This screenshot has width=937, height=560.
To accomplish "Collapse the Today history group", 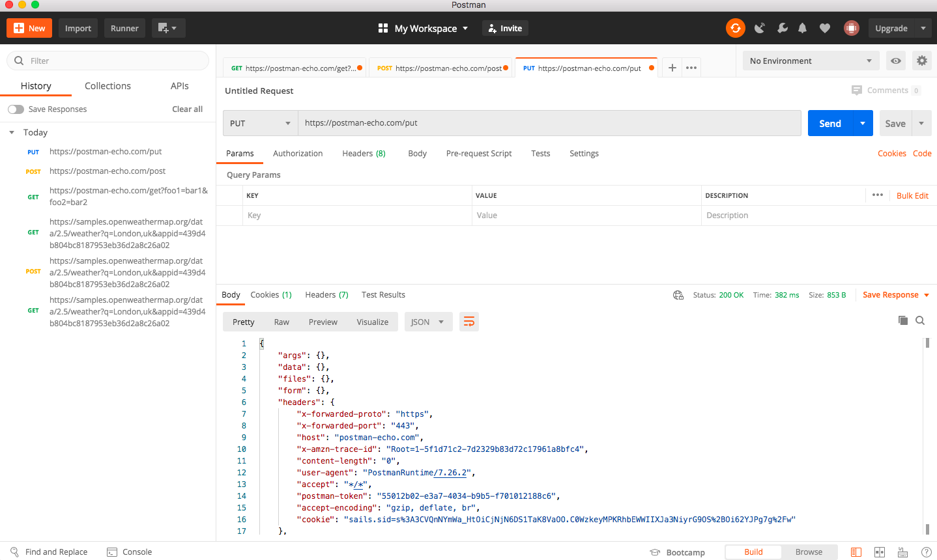I will point(12,132).
